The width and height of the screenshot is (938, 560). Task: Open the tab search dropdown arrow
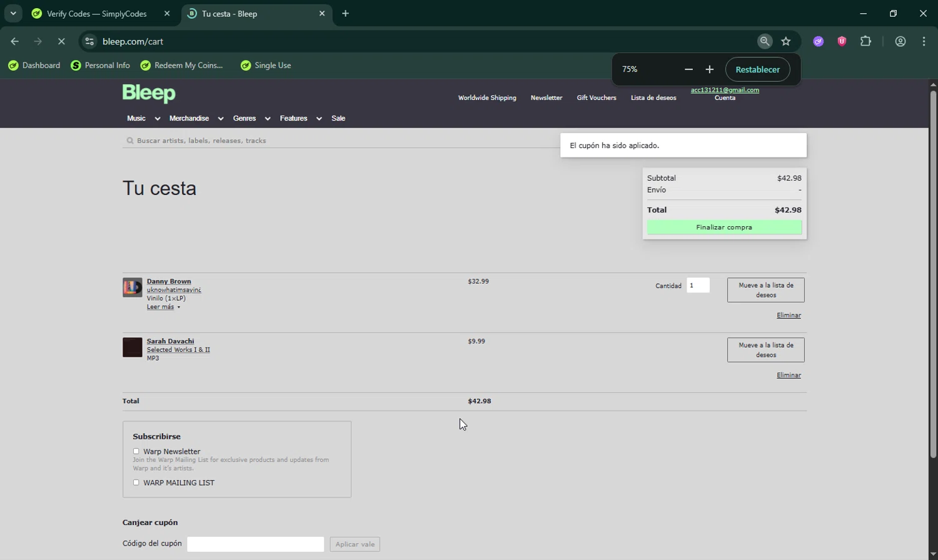13,13
